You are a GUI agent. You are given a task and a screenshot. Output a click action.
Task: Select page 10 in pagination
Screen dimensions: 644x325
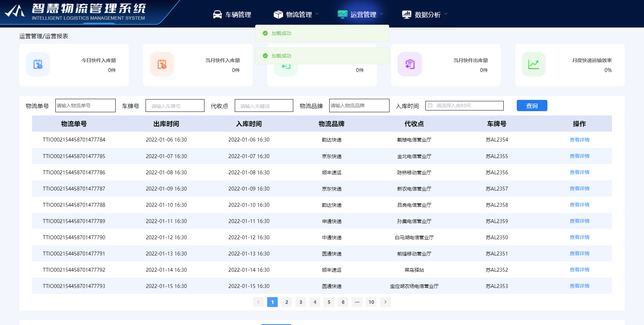click(371, 302)
